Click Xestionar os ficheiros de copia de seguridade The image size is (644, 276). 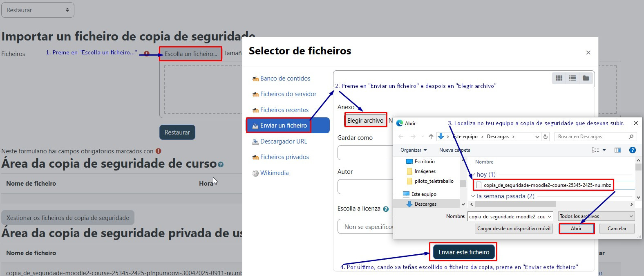tap(68, 218)
